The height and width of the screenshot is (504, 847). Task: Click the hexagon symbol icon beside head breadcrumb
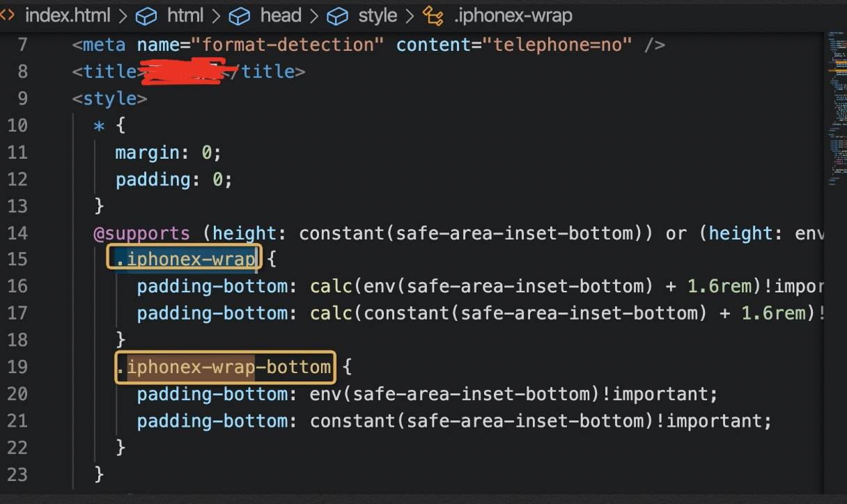[x=239, y=15]
